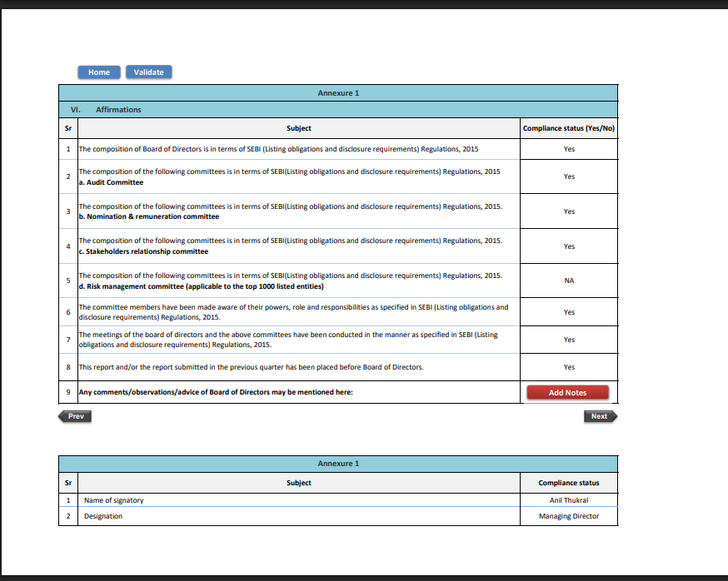Select 'VI. Affirmations' section heading
Screen dimensions: 728x581
[106, 110]
